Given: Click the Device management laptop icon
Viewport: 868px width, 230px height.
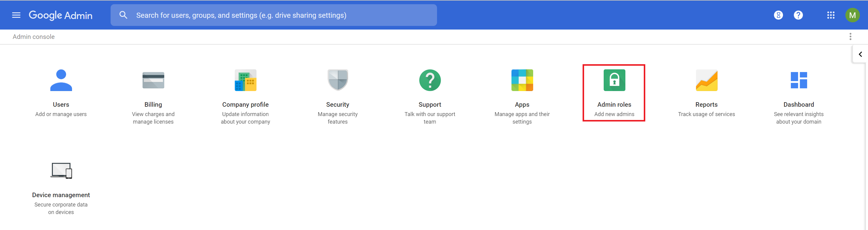Looking at the screenshot, I should 61,170.
